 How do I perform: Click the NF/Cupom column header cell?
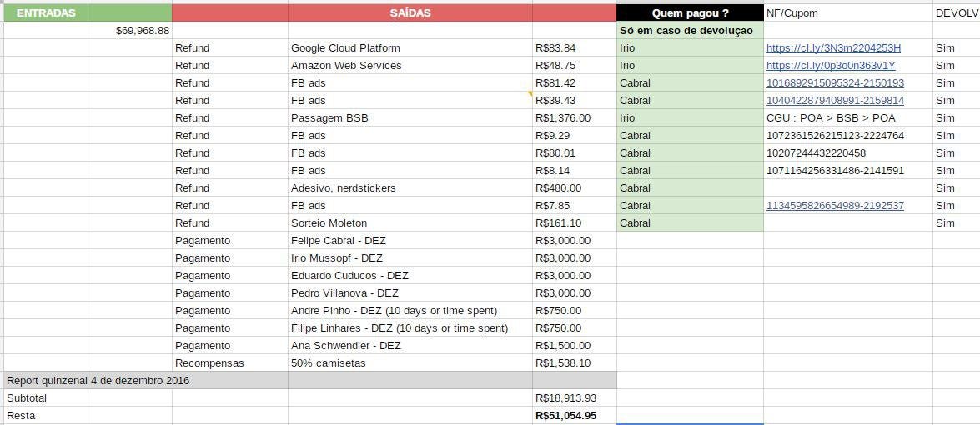coord(847,12)
